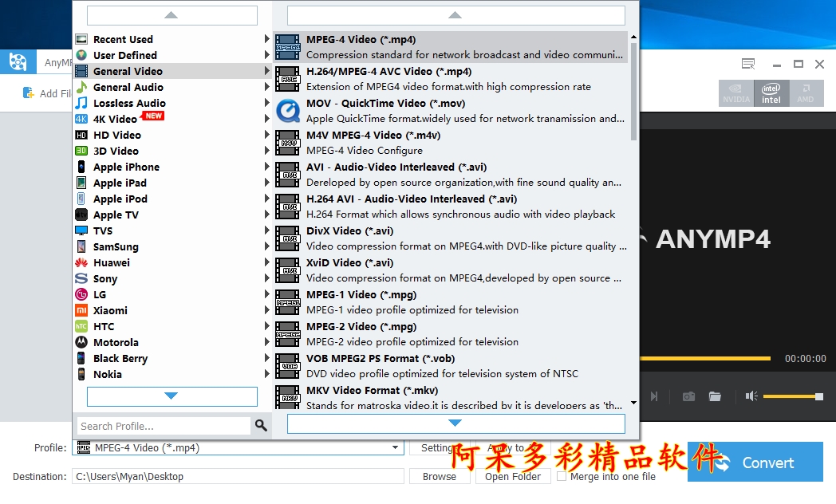Choose MPEG-2 Video (*.mpg) icon
Image resolution: width=836 pixels, height=504 pixels.
[x=288, y=335]
